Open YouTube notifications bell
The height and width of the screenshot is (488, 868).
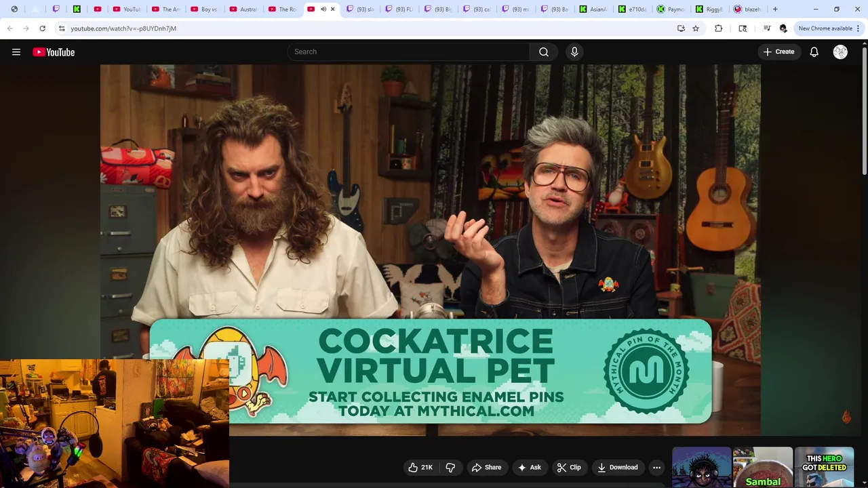(x=814, y=52)
